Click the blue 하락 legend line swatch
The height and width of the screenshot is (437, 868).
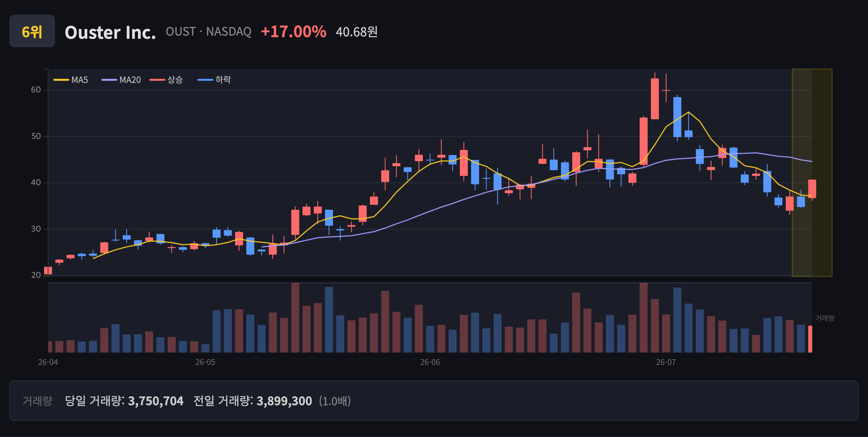click(205, 80)
